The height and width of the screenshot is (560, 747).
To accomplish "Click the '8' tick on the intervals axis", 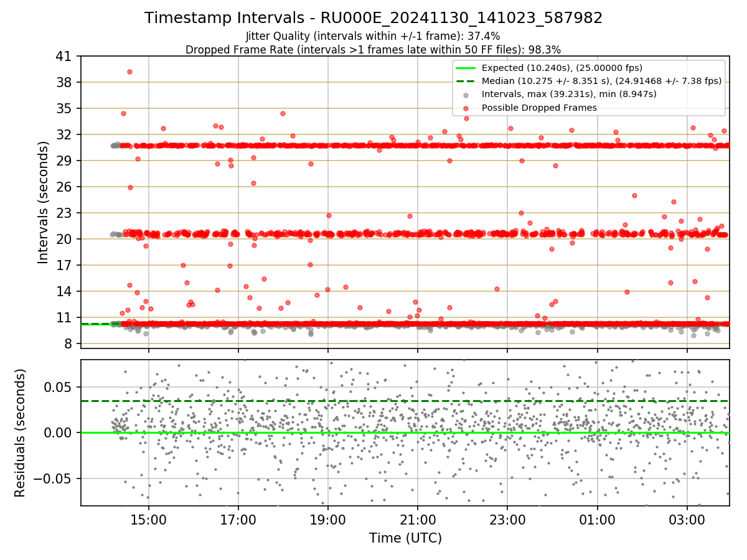I will [x=68, y=343].
